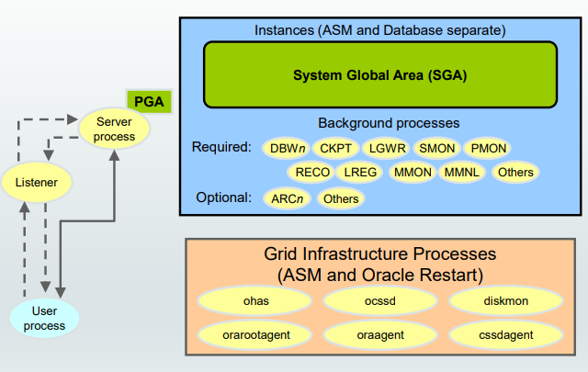This screenshot has height=372, width=588.
Task: Click the ohas process oval
Action: [255, 301]
